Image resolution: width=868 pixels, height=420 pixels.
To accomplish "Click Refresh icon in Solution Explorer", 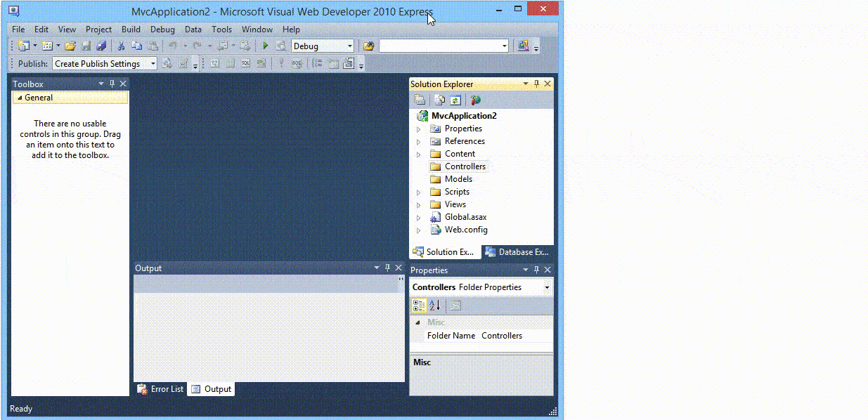I will (455, 100).
